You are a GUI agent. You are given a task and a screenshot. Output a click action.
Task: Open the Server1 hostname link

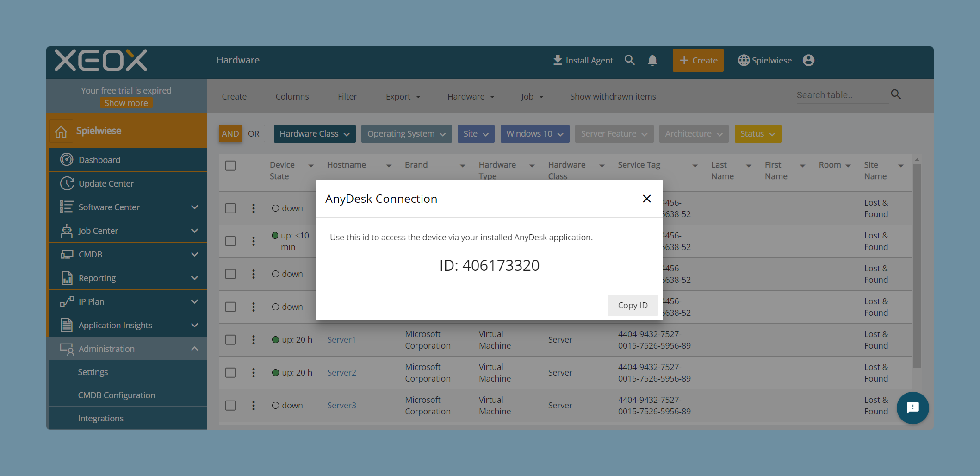341,340
